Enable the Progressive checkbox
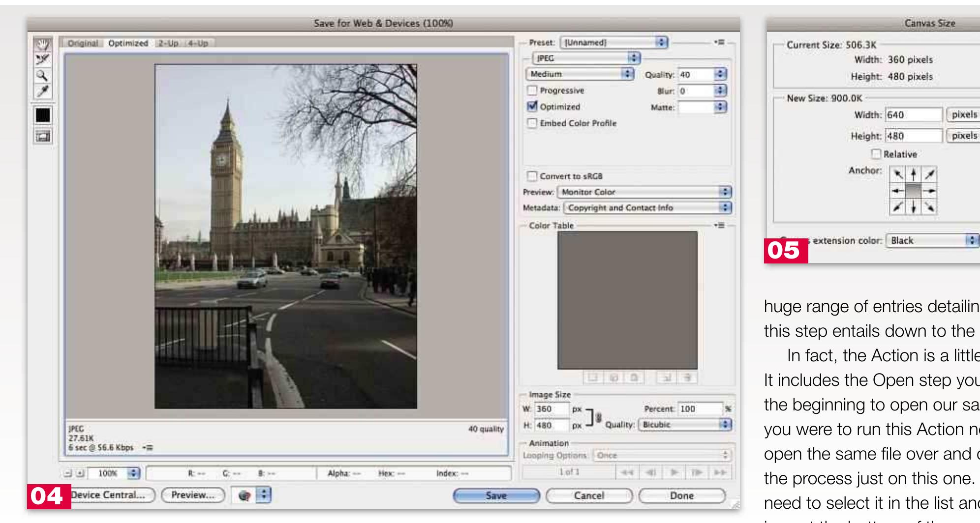980x523 pixels. 532,90
